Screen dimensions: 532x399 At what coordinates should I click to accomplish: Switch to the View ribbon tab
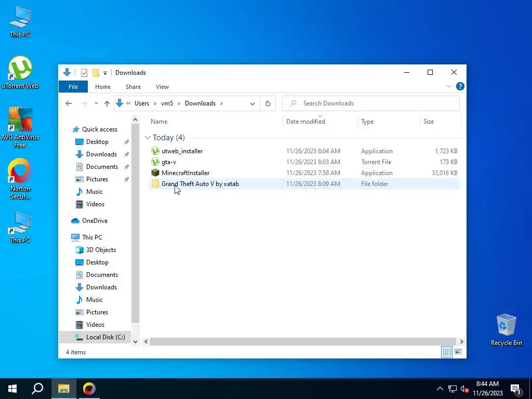click(x=162, y=87)
